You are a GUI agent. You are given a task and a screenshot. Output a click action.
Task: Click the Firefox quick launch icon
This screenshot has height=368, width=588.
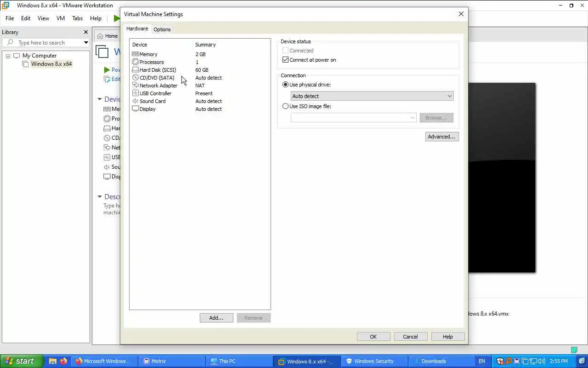click(63, 361)
